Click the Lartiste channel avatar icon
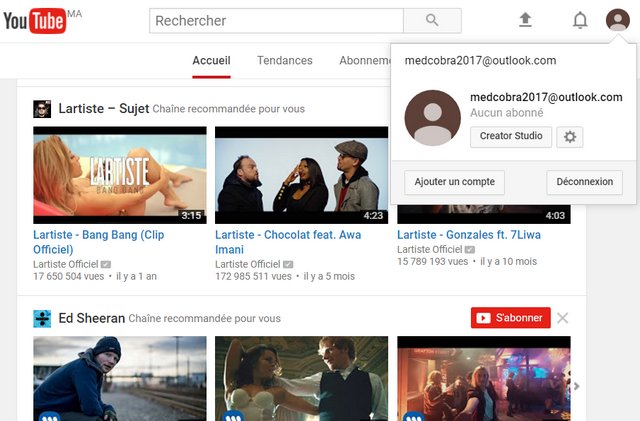This screenshot has width=640, height=421. point(42,109)
